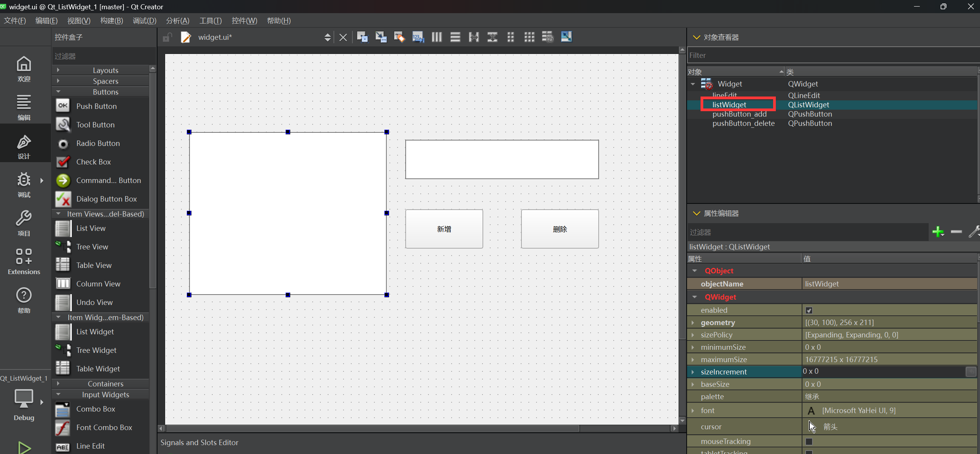Open the Signals and Slots Editor panel

[199, 442]
